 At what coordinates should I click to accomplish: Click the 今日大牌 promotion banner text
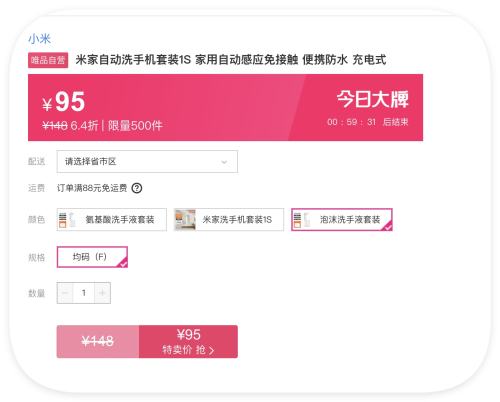click(372, 99)
